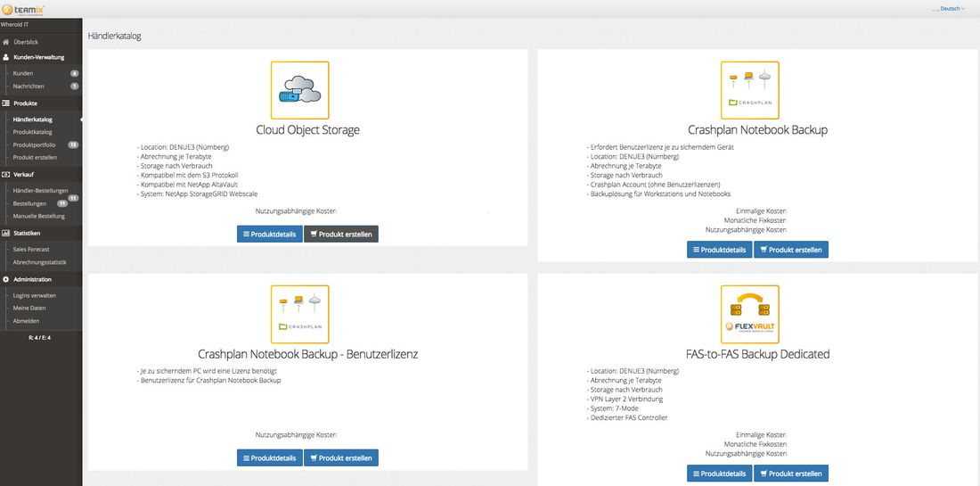980x486 pixels.
Task: Open Meine Daten in the sidebar
Action: click(29, 308)
